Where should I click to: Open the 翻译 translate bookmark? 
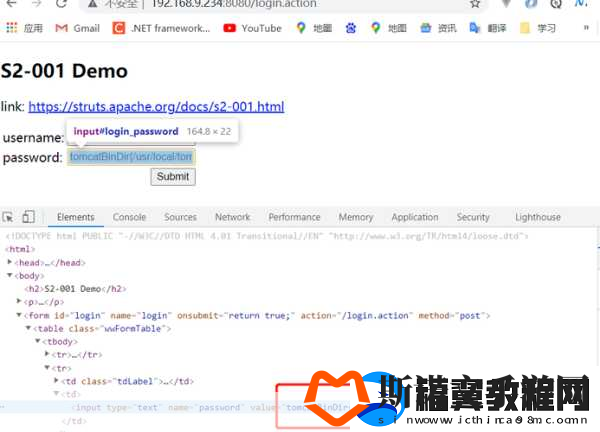pos(488,28)
